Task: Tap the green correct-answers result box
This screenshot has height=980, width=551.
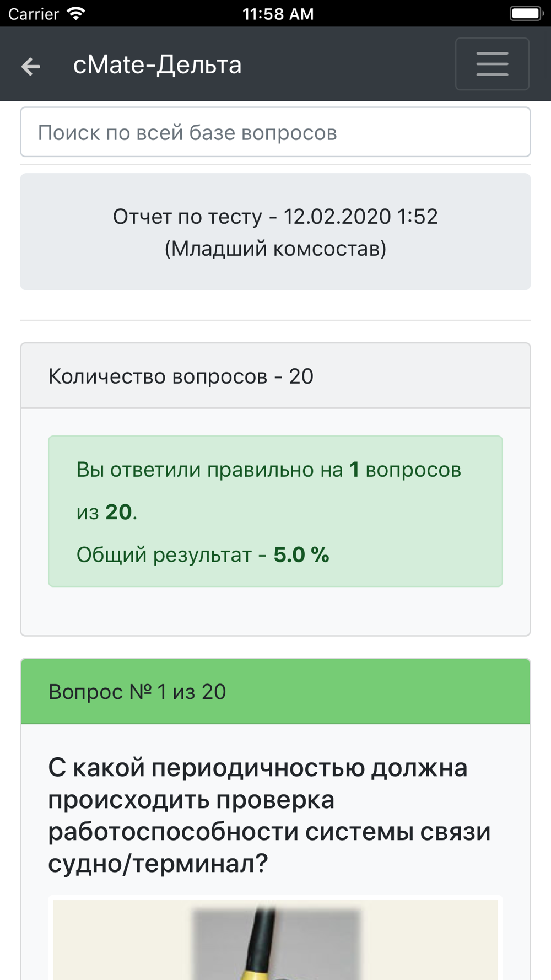Action: [275, 511]
